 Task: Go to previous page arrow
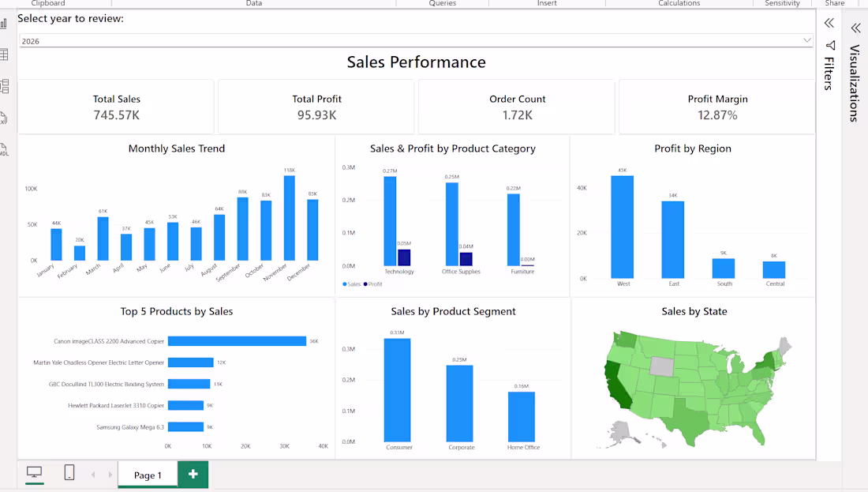coord(94,475)
